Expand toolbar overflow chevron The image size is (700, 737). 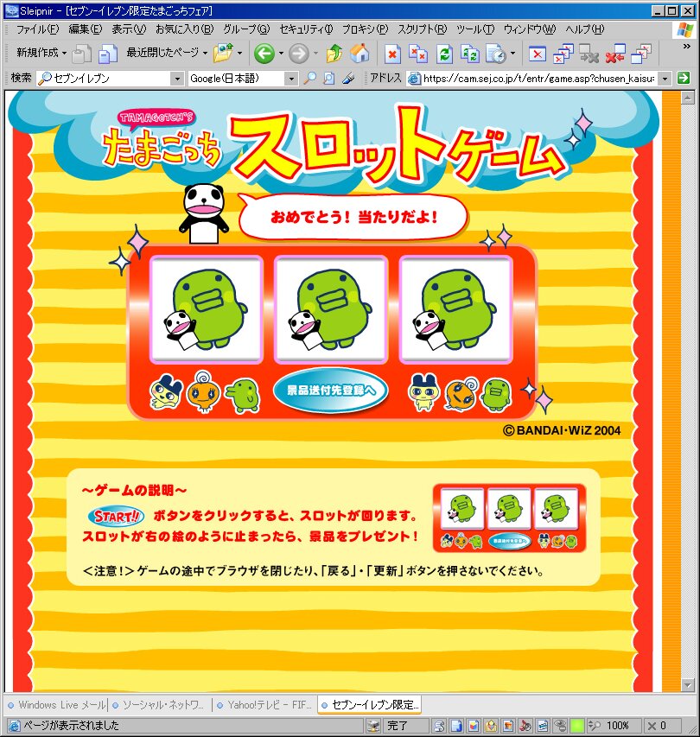[x=686, y=46]
